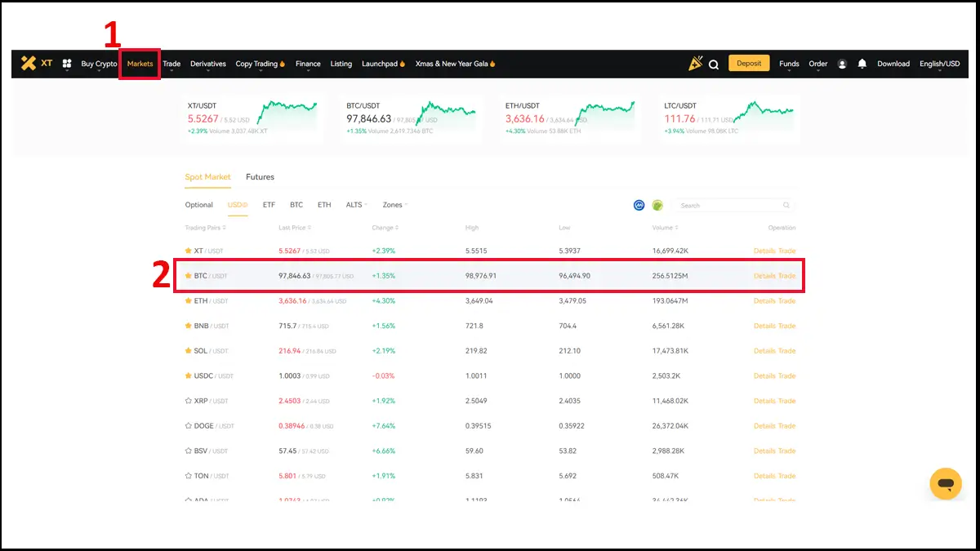Sort by Volume column
Image resolution: width=980 pixels, height=551 pixels.
pos(666,228)
